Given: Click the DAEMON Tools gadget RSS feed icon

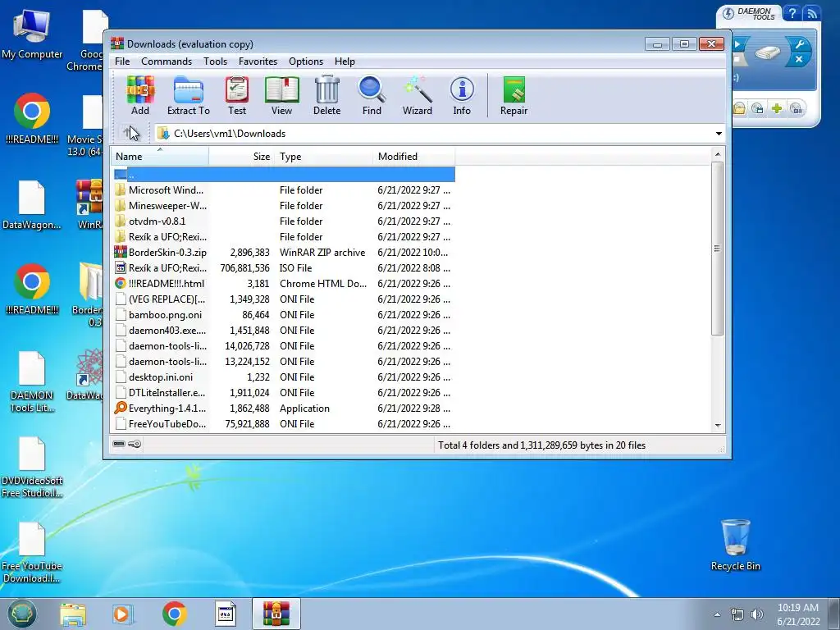Looking at the screenshot, I should (811, 13).
